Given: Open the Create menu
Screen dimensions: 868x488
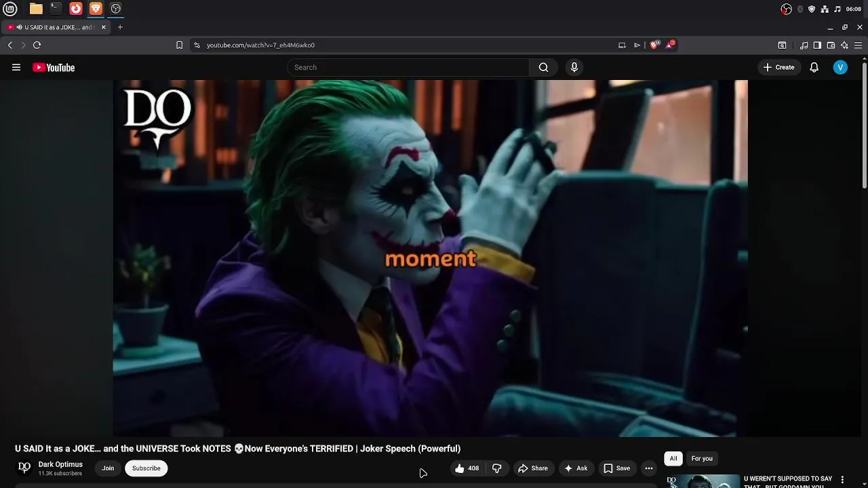Looking at the screenshot, I should (778, 67).
